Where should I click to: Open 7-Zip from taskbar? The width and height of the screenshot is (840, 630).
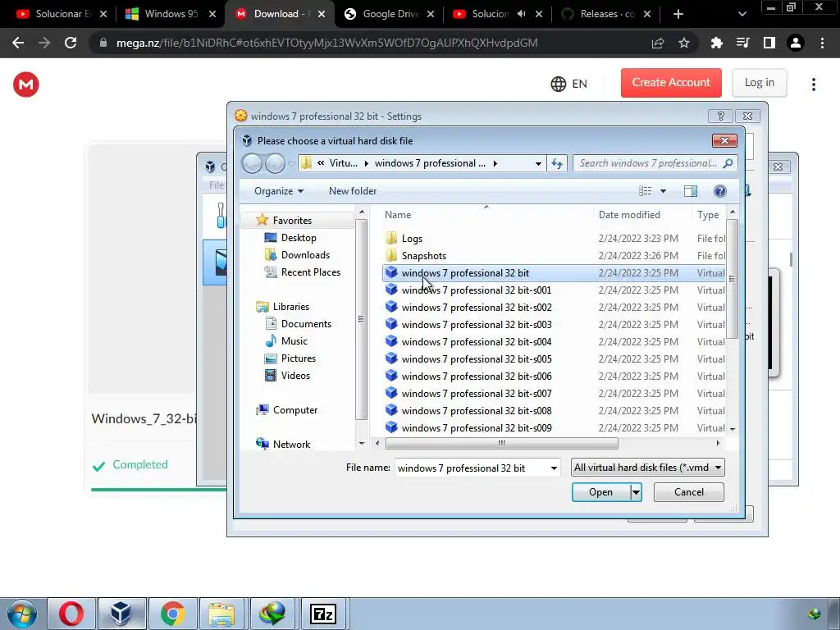click(323, 614)
